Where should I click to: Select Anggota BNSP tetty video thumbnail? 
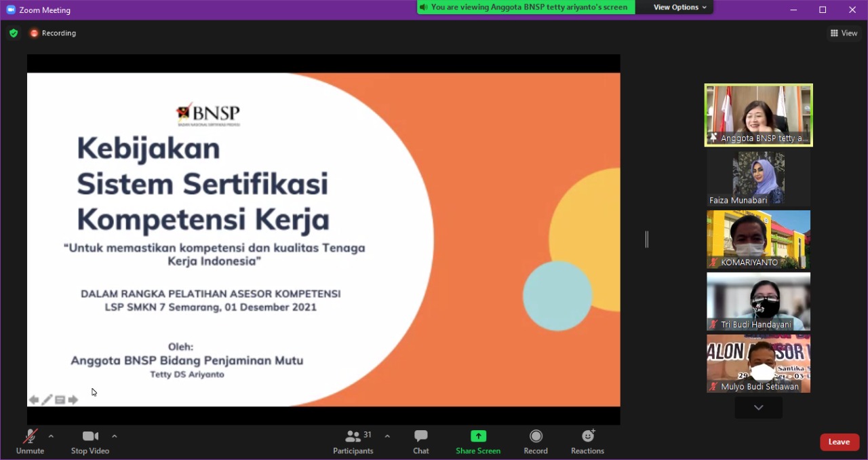[x=759, y=115]
